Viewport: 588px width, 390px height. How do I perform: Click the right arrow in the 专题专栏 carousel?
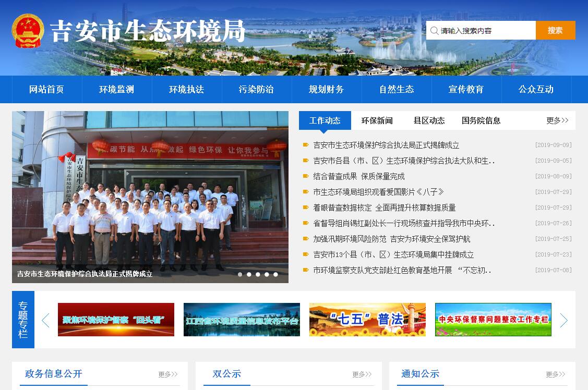563,320
